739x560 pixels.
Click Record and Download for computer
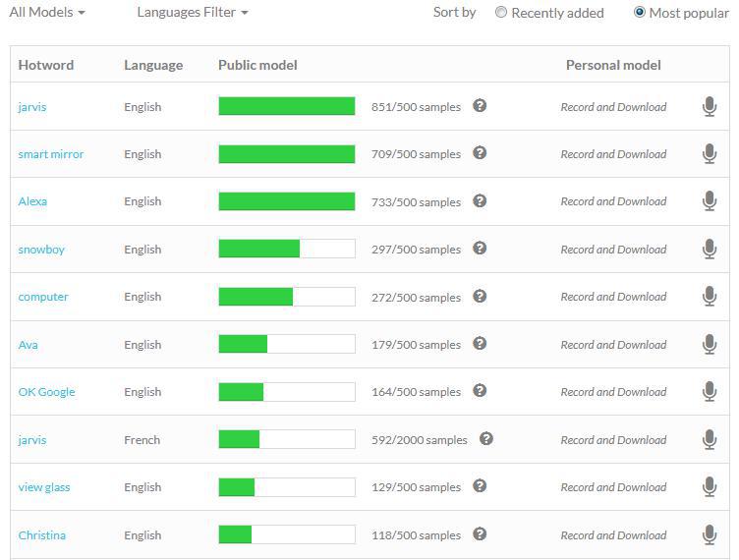click(613, 297)
